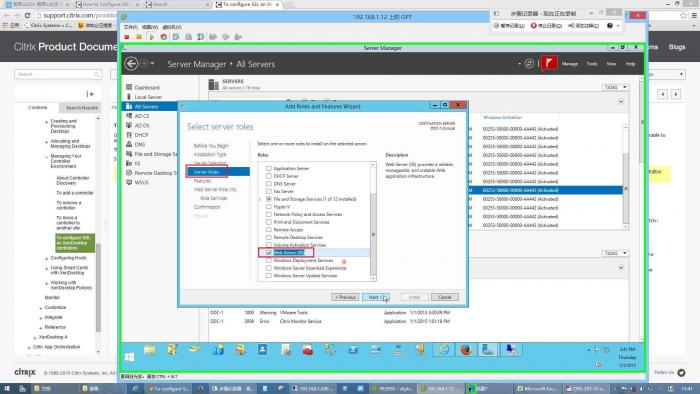The height and width of the screenshot is (394, 700).
Task: Select Remote Desktop Services in Server Manager sidebar
Action: [x=153, y=173]
